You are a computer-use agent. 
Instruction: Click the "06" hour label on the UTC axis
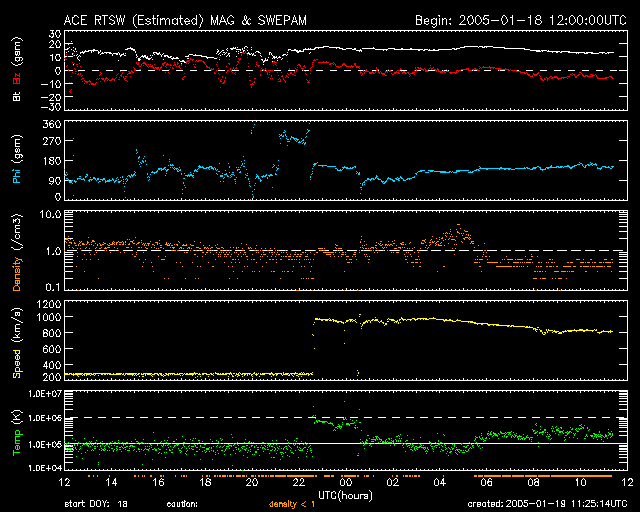487,483
